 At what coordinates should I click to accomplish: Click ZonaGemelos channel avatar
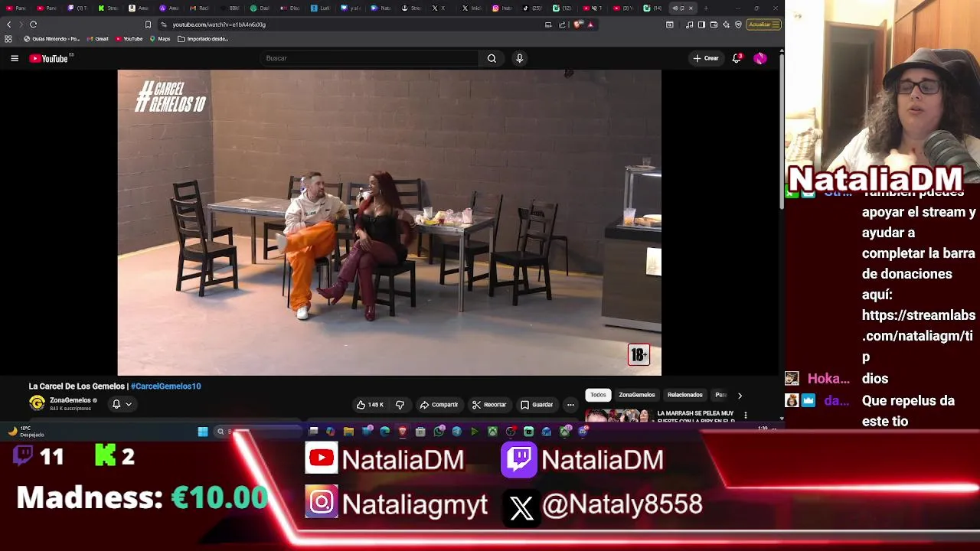(x=37, y=403)
